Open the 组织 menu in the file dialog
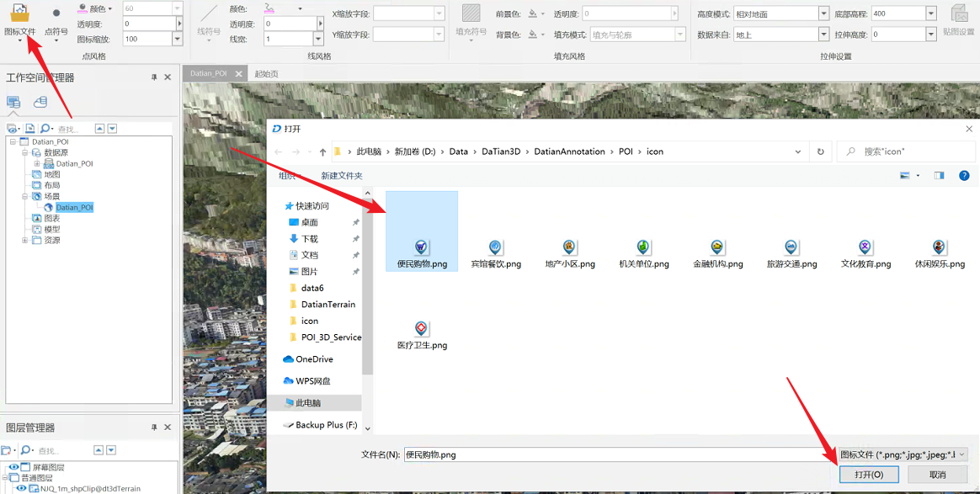 pyautogui.click(x=288, y=176)
